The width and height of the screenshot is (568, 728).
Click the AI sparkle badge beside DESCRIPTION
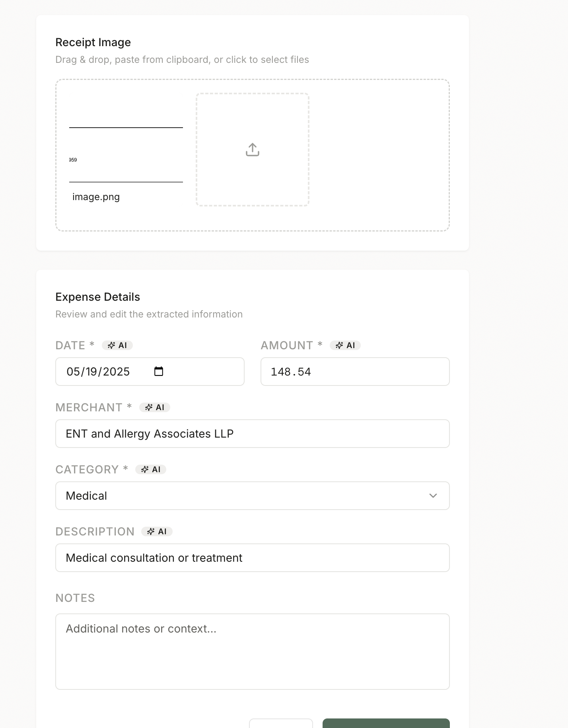coord(157,531)
